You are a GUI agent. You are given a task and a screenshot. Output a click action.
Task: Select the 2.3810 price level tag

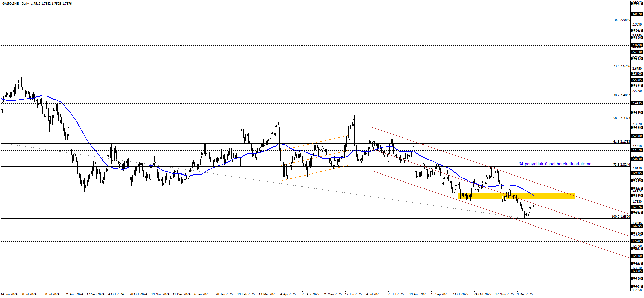[637, 113]
